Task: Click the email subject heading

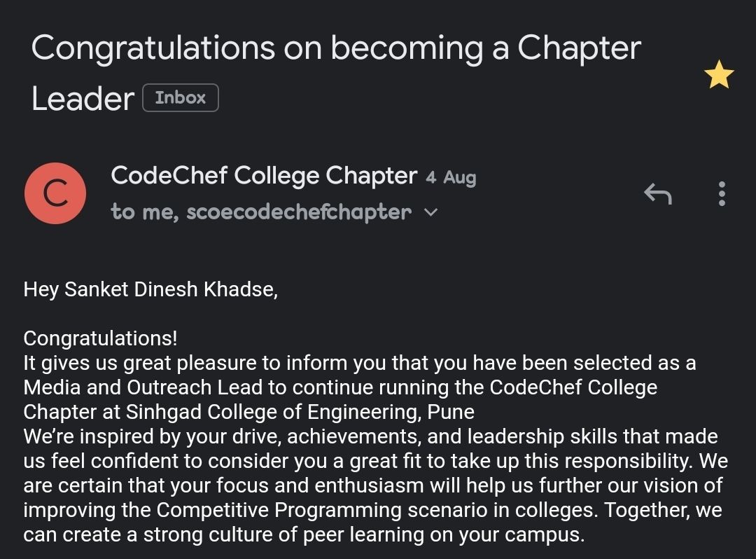Action: [x=336, y=49]
